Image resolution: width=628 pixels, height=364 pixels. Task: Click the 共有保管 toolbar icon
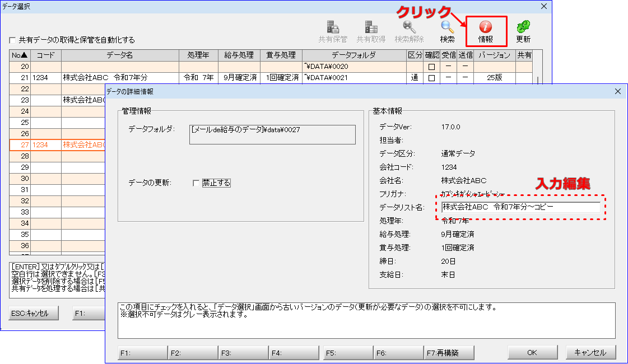coord(333,27)
